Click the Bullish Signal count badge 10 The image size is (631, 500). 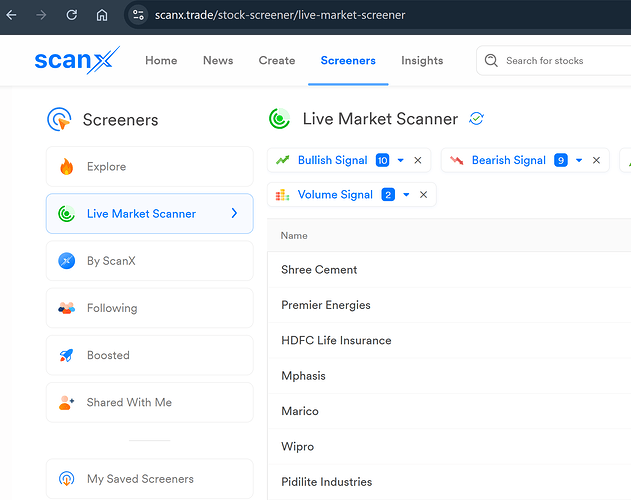(382, 160)
